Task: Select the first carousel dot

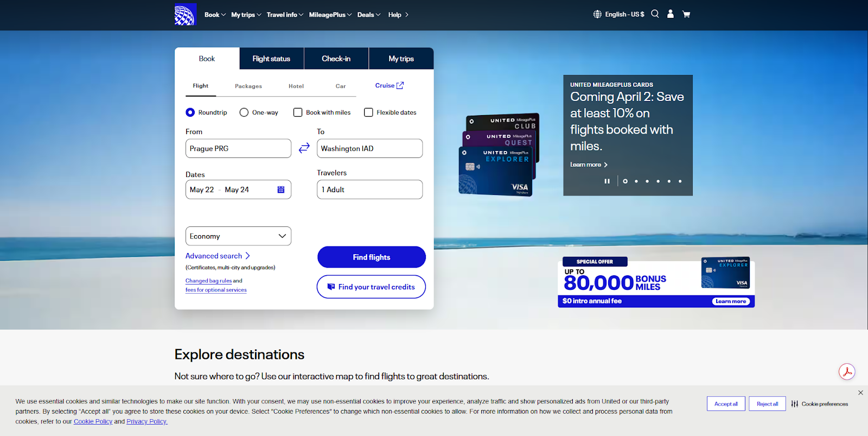Action: (x=625, y=181)
